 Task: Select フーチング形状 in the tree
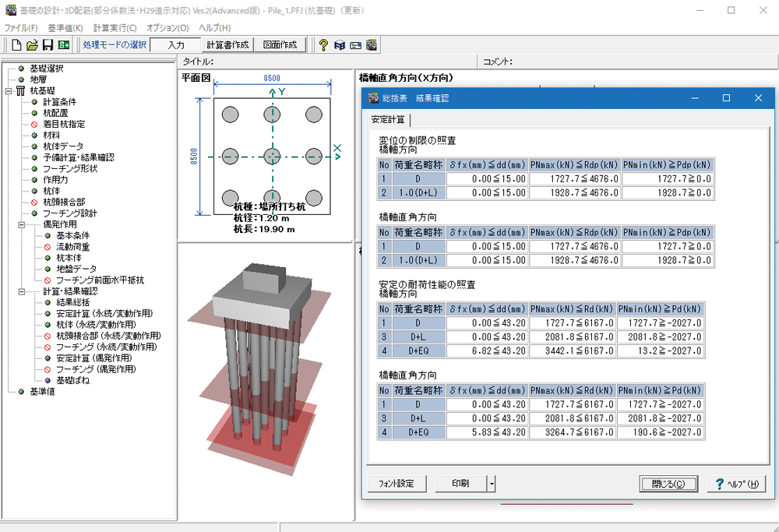[x=70, y=169]
